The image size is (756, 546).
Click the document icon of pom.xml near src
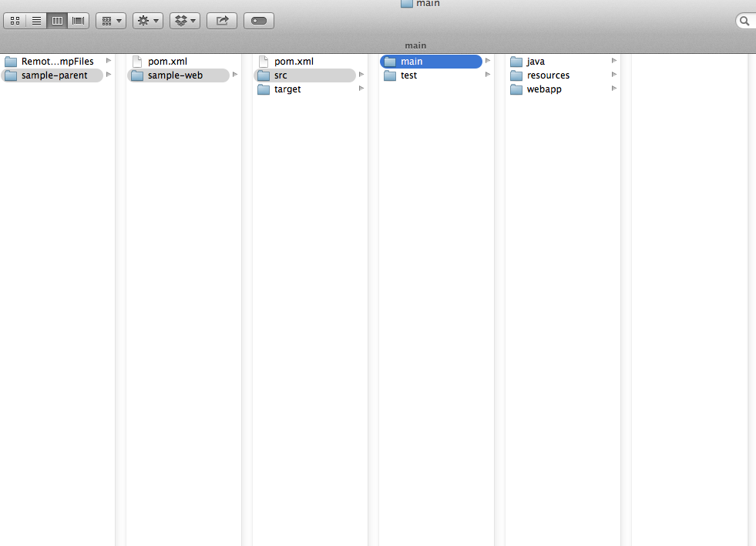click(x=264, y=61)
